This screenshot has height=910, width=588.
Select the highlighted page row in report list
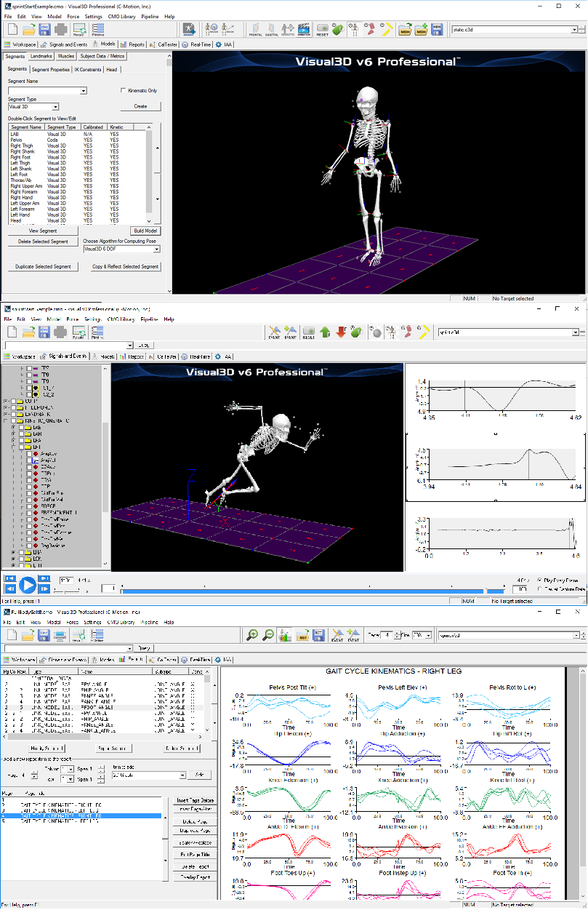coord(81,816)
